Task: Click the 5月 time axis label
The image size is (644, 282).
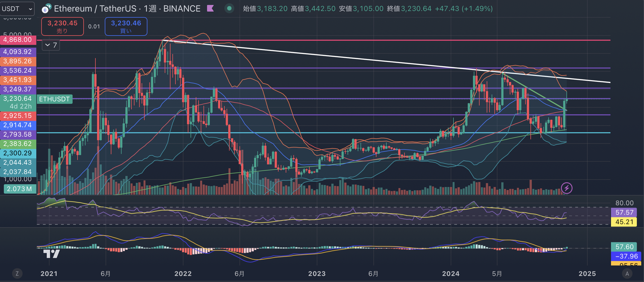Action: [x=497, y=274]
